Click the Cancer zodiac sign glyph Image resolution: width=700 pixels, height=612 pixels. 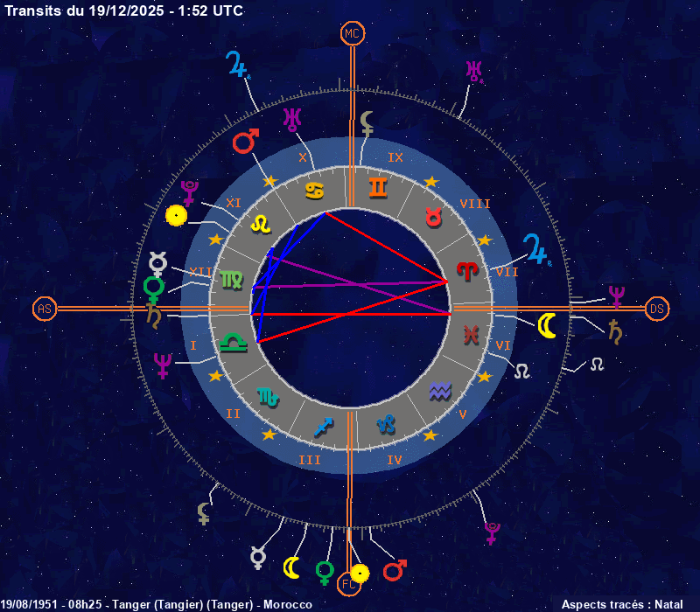click(313, 189)
